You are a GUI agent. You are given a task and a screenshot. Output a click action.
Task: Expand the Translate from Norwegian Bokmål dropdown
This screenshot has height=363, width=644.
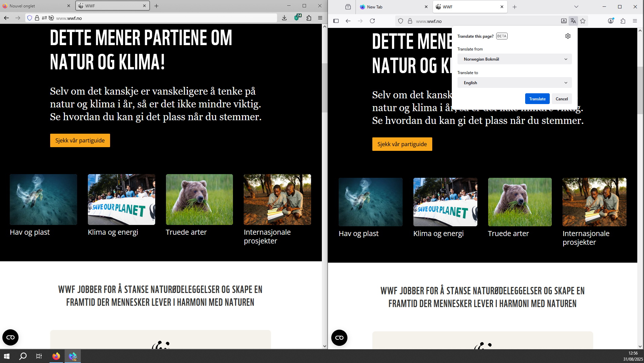coord(514,59)
